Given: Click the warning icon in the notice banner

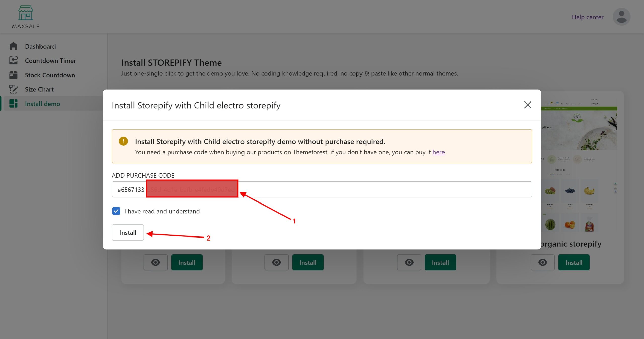Looking at the screenshot, I should click(123, 141).
